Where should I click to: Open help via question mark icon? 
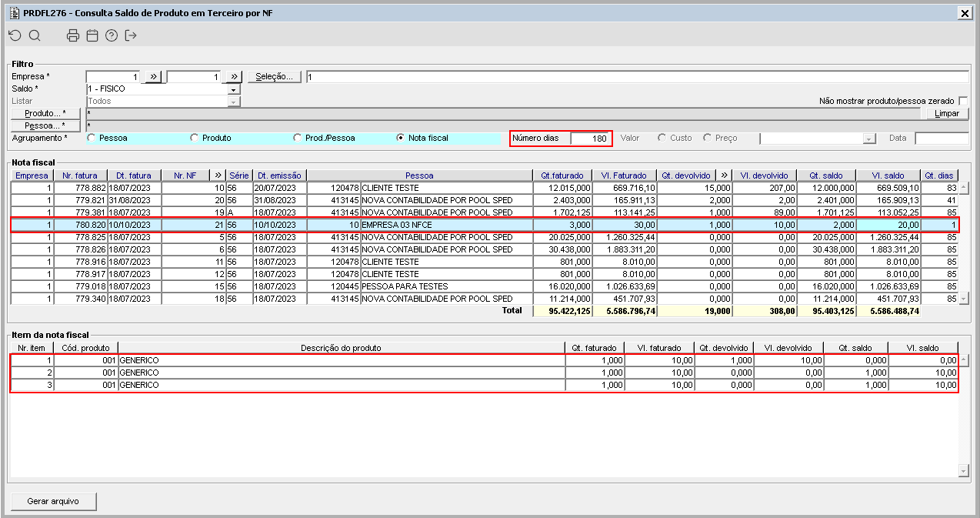tap(112, 35)
